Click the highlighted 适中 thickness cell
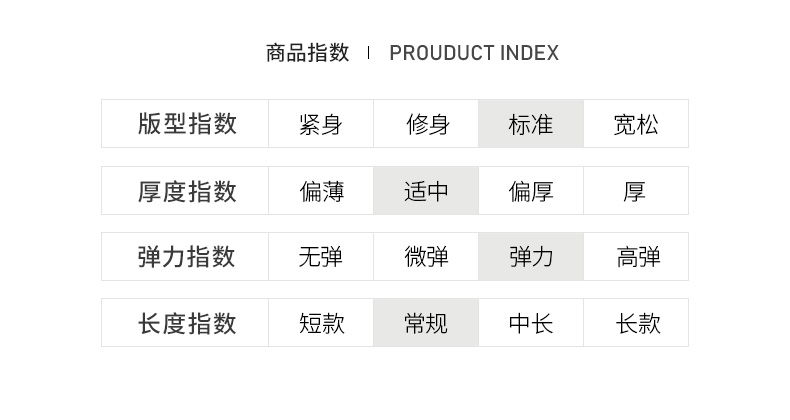790x420 pixels. [x=426, y=191]
